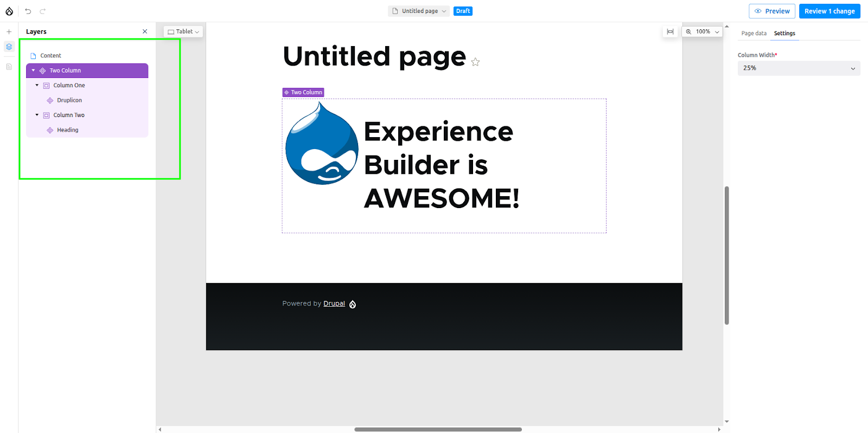Click the Layers panel heading
The width and height of the screenshot is (868, 433).
[x=36, y=31]
